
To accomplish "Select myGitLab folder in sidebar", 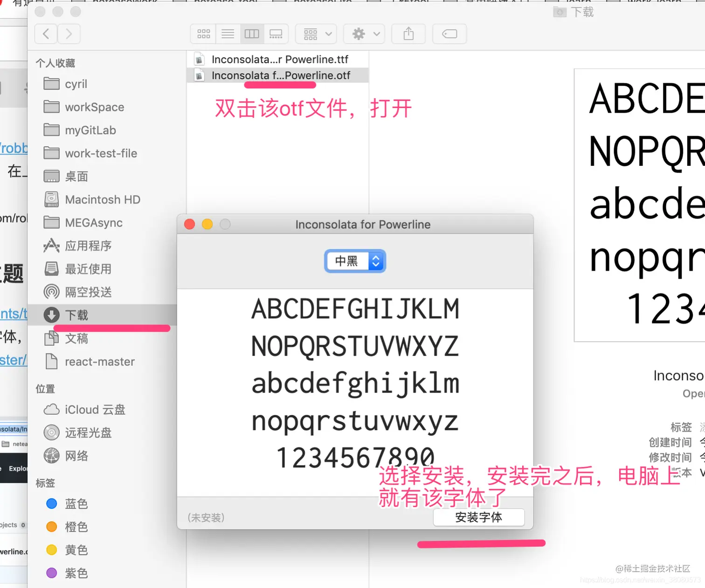I will [90, 130].
